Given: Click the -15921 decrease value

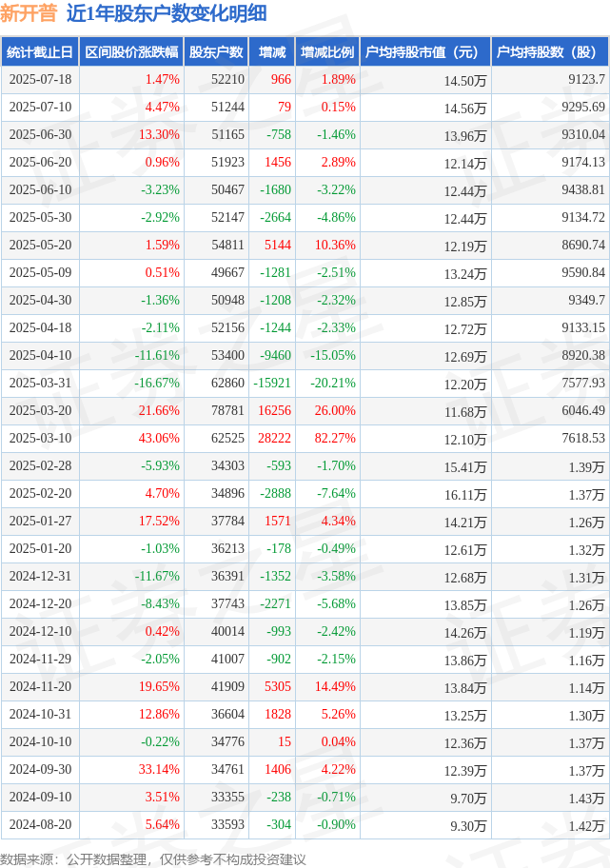Looking at the screenshot, I should [x=272, y=383].
